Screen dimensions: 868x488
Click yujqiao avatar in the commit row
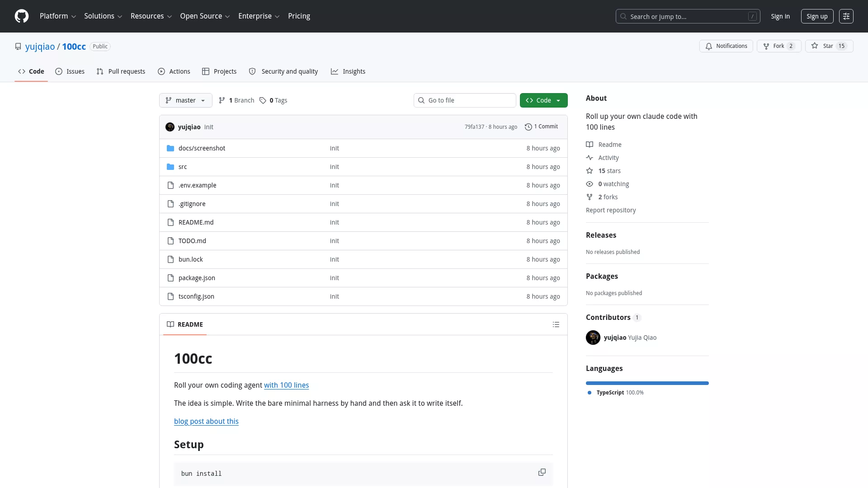click(170, 127)
